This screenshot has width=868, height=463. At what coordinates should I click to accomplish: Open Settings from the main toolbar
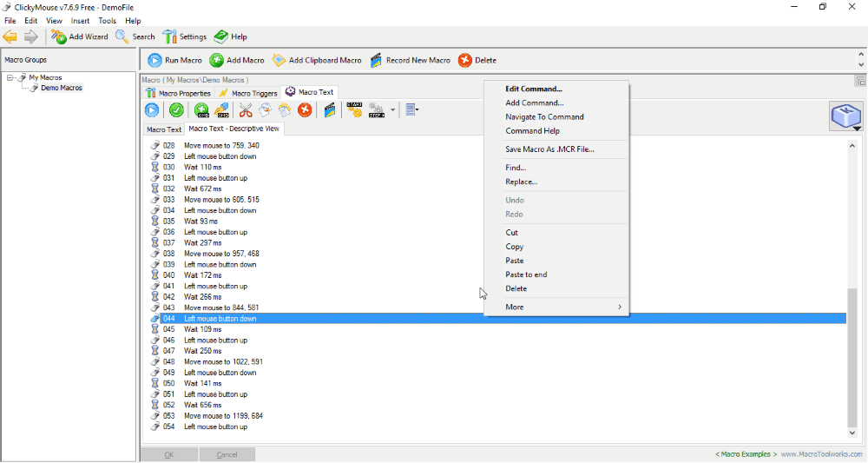pos(185,36)
